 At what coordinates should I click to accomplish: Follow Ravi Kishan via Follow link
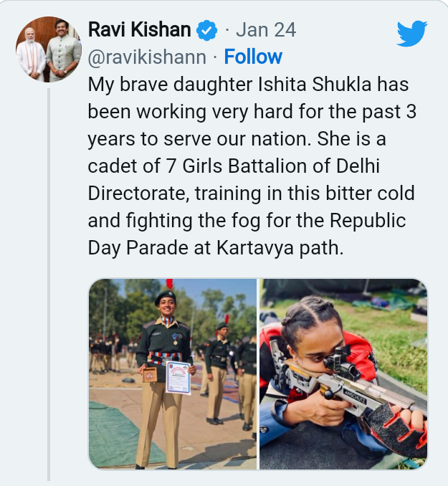[253, 57]
